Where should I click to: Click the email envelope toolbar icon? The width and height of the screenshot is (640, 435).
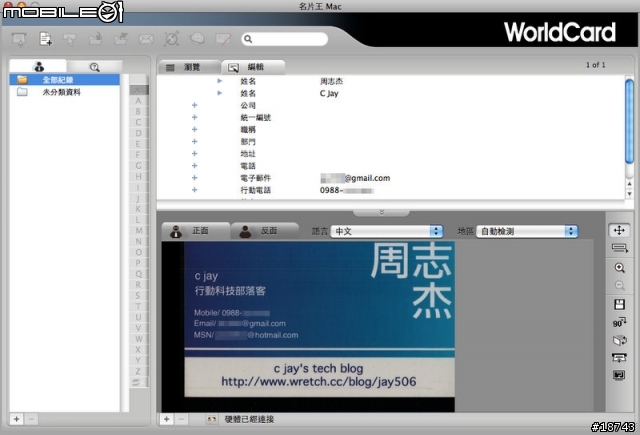click(x=146, y=39)
